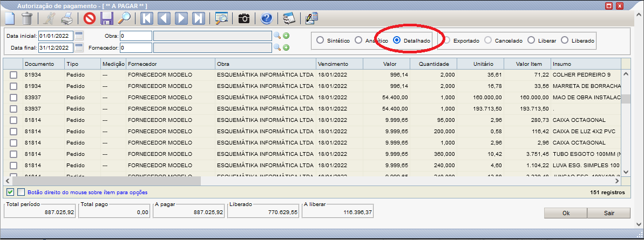644x240 pixels.
Task: Click the empty unselect-all box below the grid
Action: 21,192
